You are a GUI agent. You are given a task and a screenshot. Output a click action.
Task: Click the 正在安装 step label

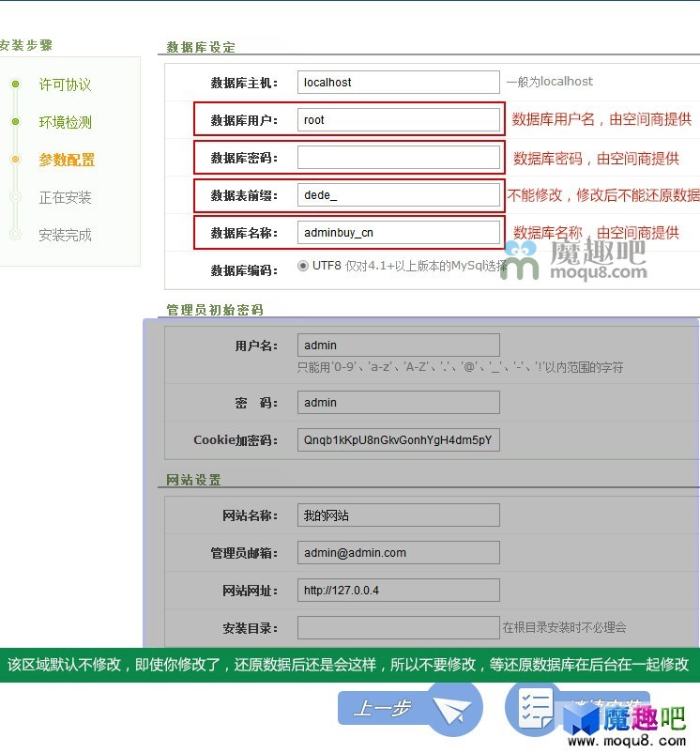click(66, 197)
